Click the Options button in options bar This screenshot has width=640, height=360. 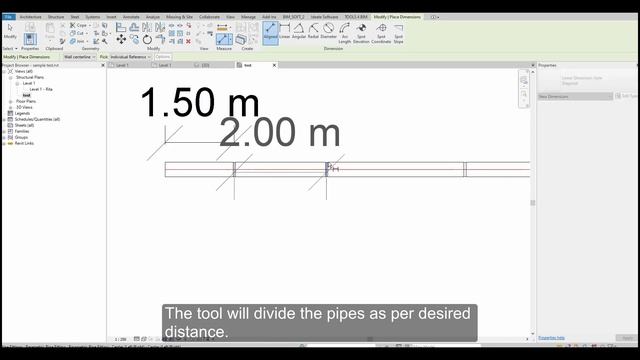163,57
